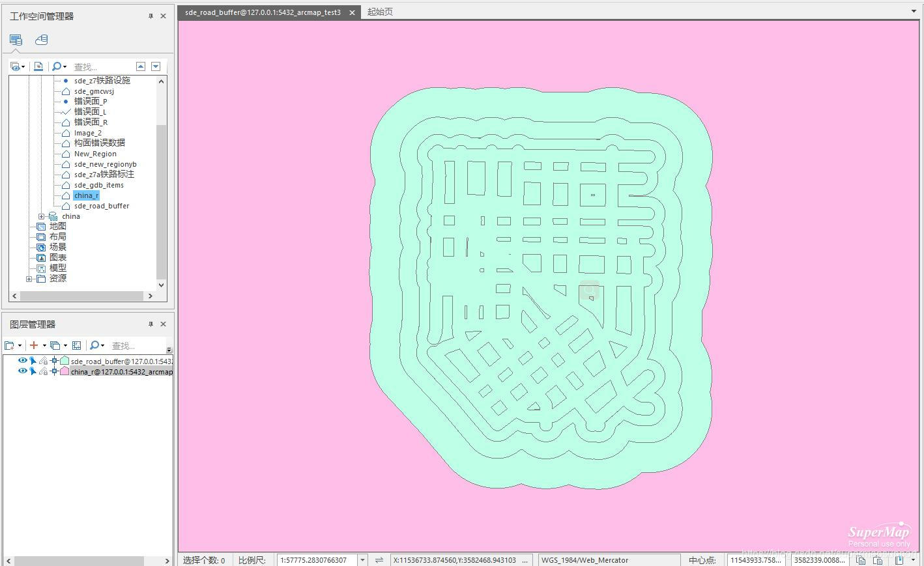The width and height of the screenshot is (924, 566).
Task: Open the layer style dropdown arrow
Action: click(65, 347)
